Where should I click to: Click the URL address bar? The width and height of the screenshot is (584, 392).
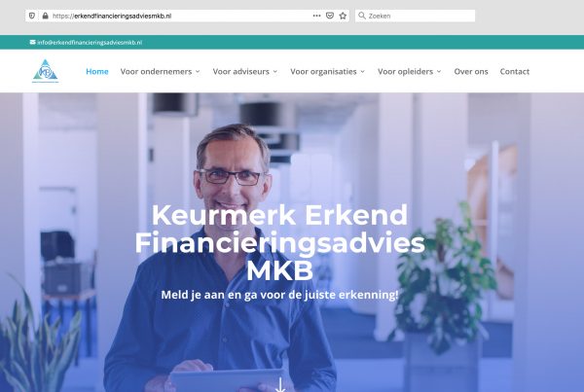pyautogui.click(x=181, y=16)
